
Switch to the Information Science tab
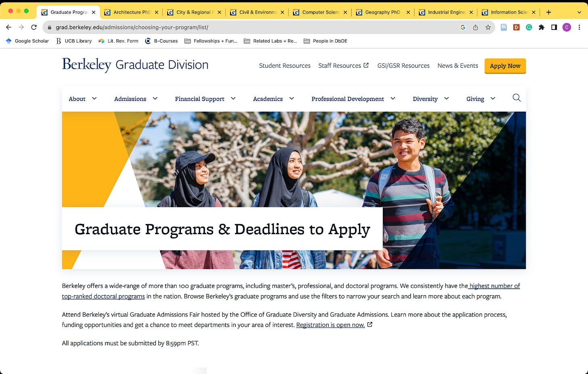pyautogui.click(x=509, y=12)
